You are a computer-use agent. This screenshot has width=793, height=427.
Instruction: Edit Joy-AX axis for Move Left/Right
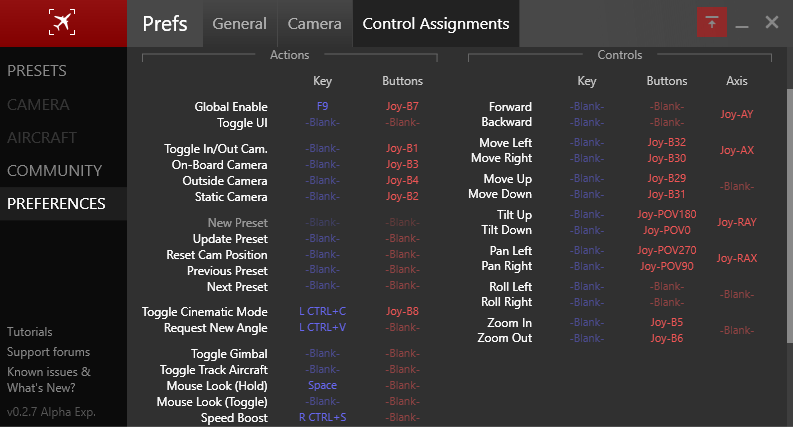click(737, 150)
